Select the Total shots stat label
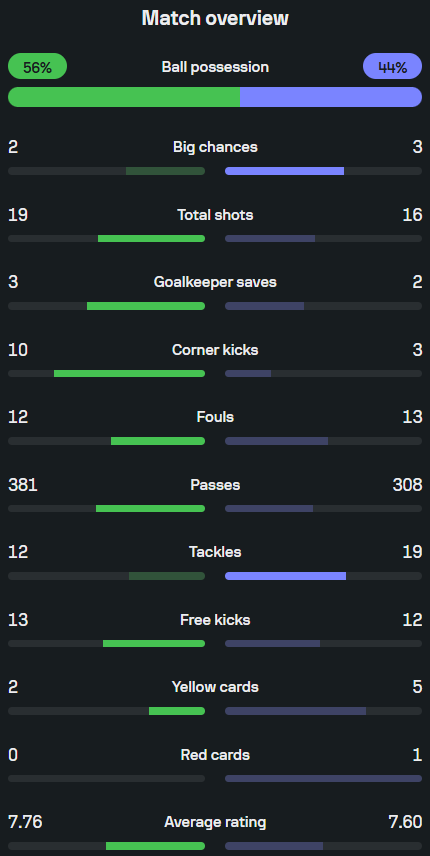Viewport: 430px width, 856px height. click(x=215, y=215)
